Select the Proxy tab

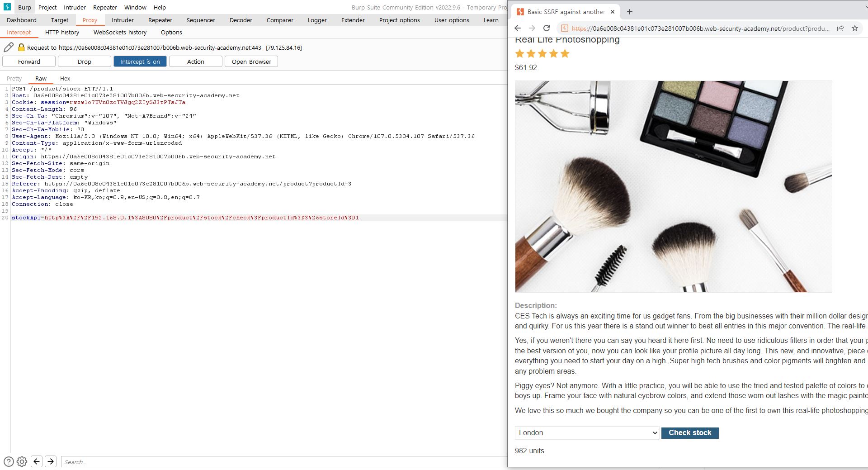(90, 20)
